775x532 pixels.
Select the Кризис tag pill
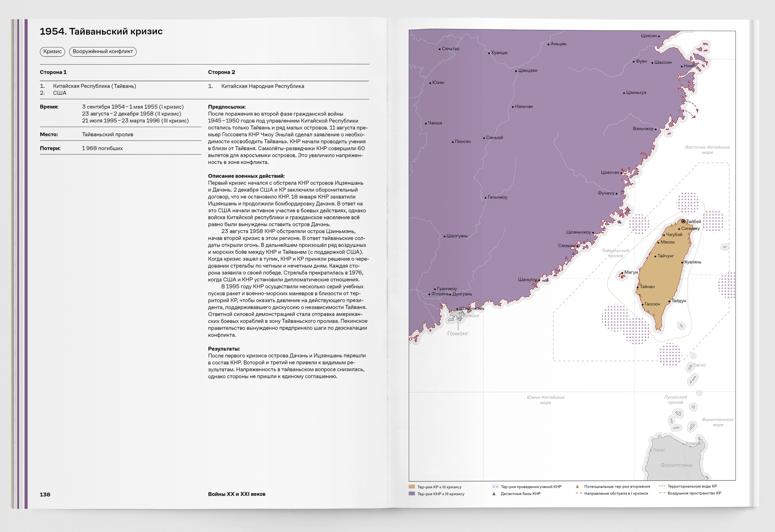52,51
